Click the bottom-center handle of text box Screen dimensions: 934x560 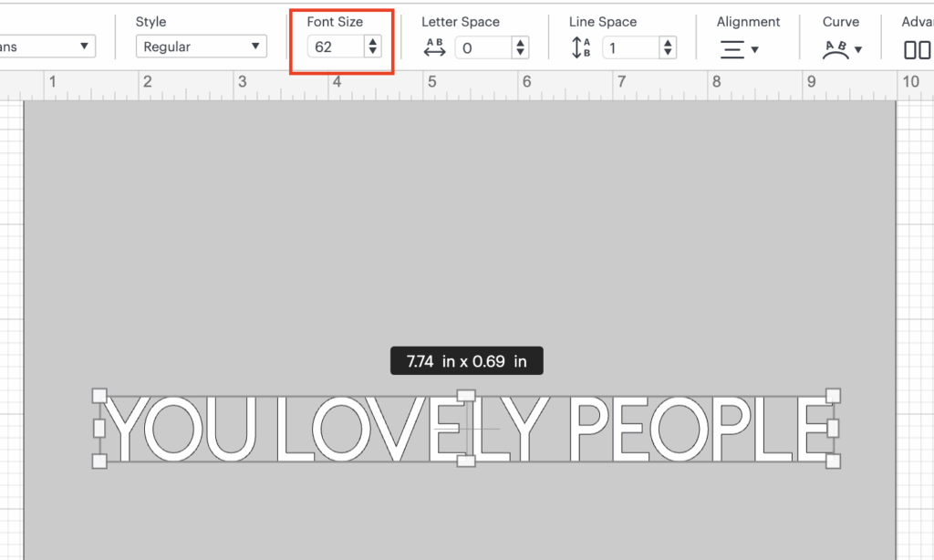466,461
